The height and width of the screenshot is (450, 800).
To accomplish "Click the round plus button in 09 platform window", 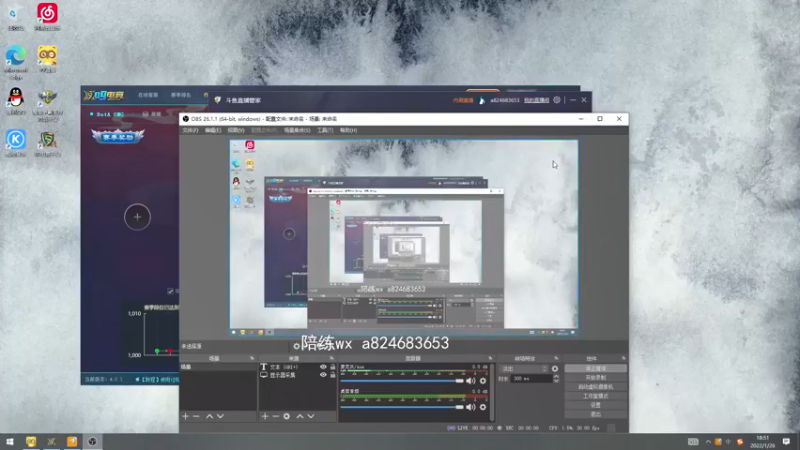I will 137,217.
